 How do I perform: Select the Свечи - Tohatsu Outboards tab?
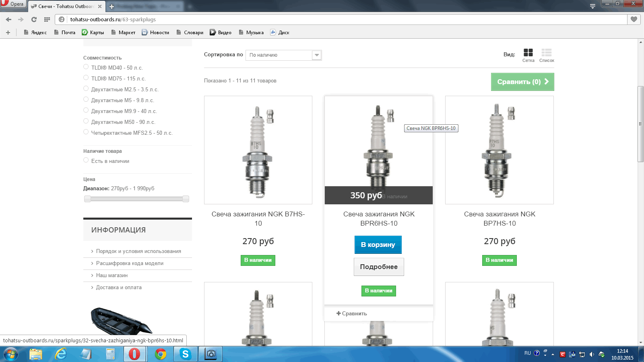(x=66, y=6)
